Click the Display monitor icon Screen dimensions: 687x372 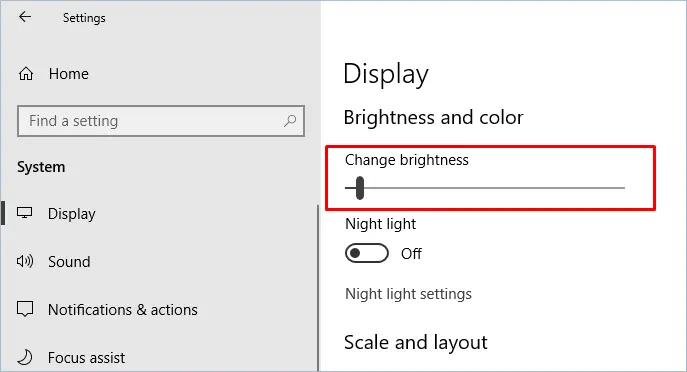click(x=25, y=213)
